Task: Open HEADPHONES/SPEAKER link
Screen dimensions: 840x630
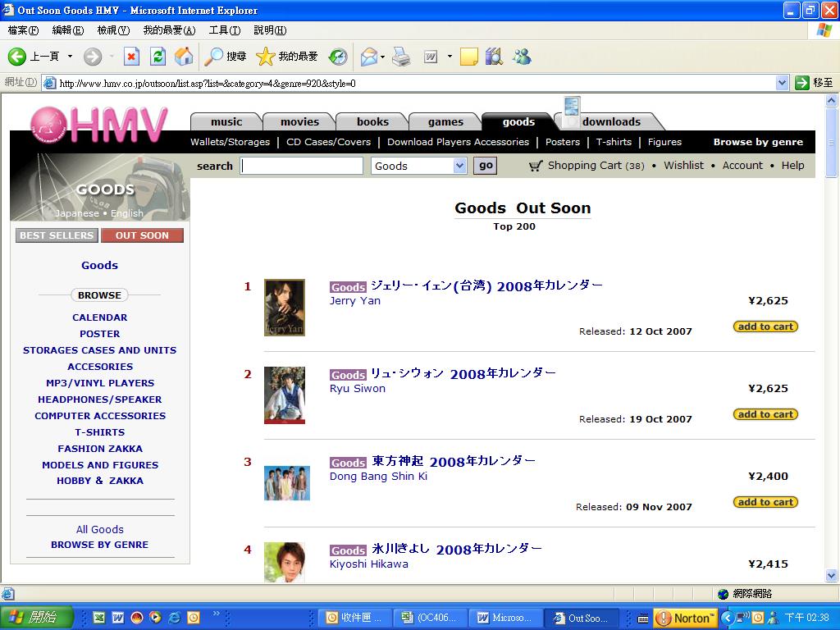Action: tap(99, 399)
